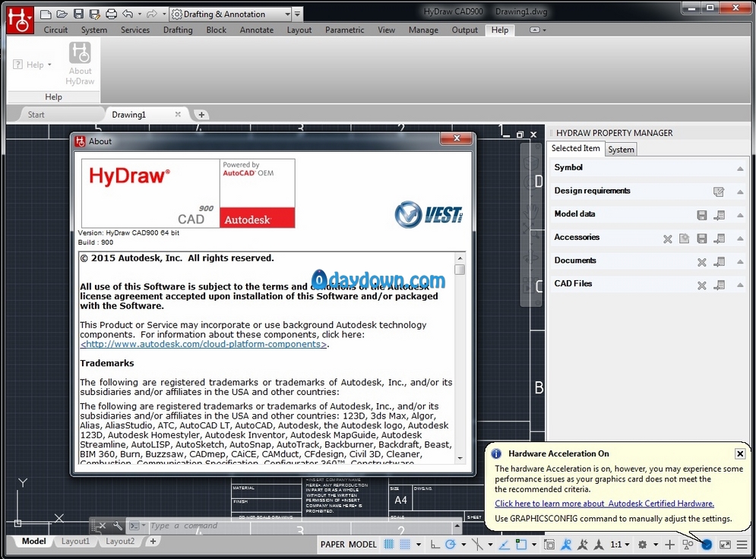Click the Clean Screen icon in status bar
Screen dimensions: 756x559
[x=725, y=545]
